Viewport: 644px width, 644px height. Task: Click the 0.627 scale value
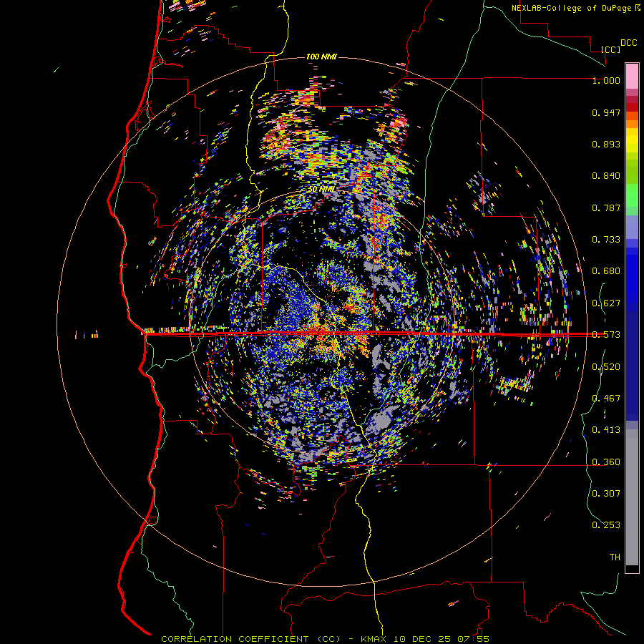coord(606,303)
